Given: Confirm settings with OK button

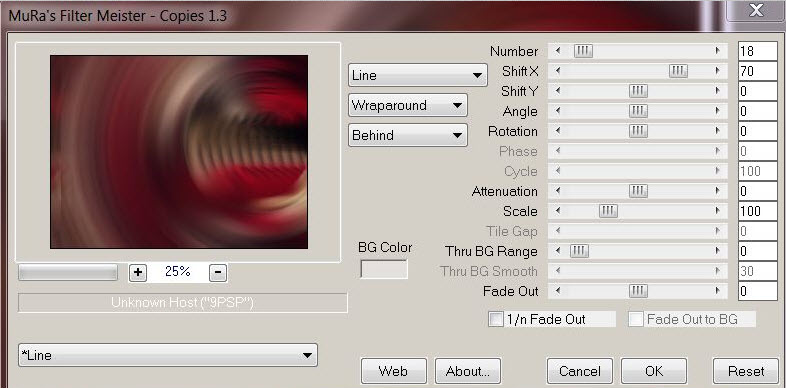Looking at the screenshot, I should click(x=654, y=371).
